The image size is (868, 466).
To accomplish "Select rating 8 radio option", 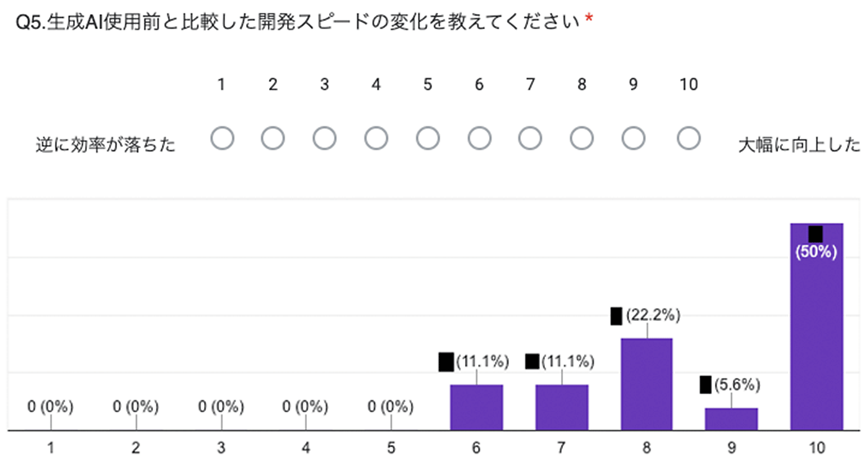I will [x=582, y=138].
